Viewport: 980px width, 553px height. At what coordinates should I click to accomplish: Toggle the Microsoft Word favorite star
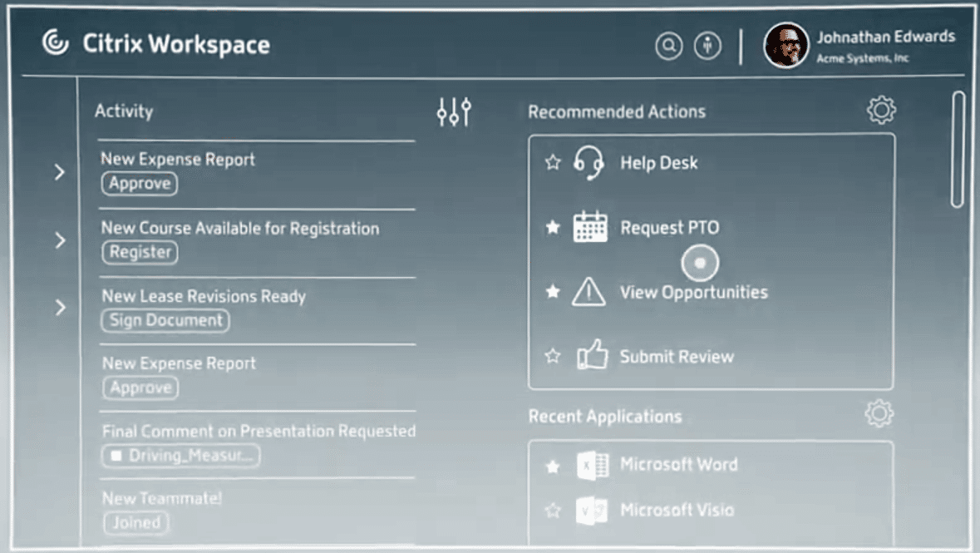(553, 467)
